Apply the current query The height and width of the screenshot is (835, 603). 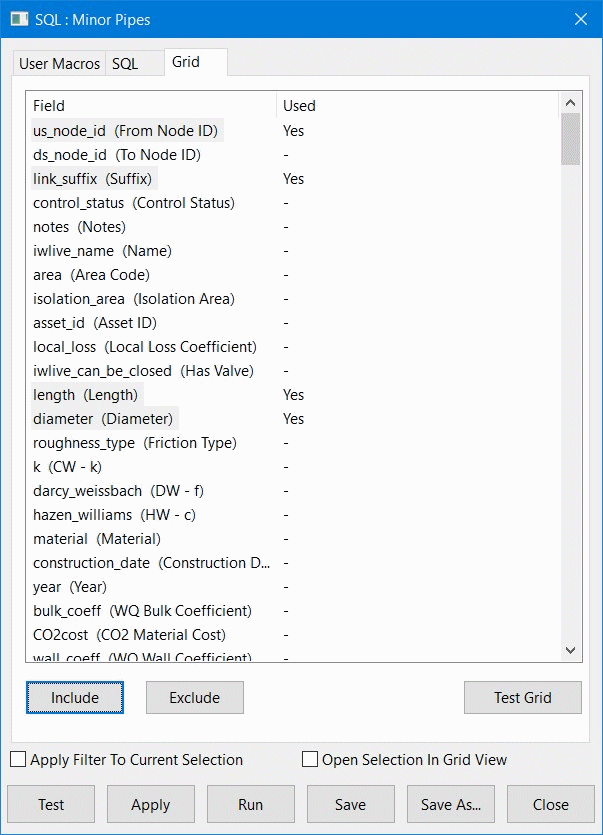point(150,804)
